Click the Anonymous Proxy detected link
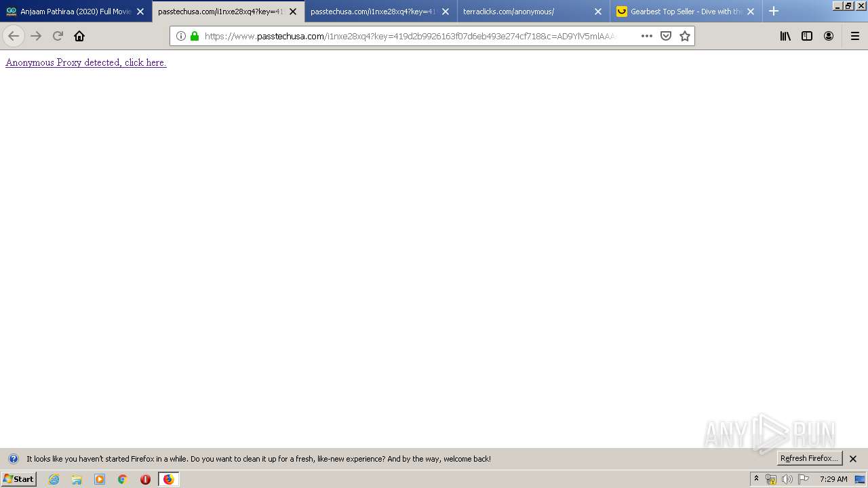Screen dimensions: 868x488 (x=86, y=62)
